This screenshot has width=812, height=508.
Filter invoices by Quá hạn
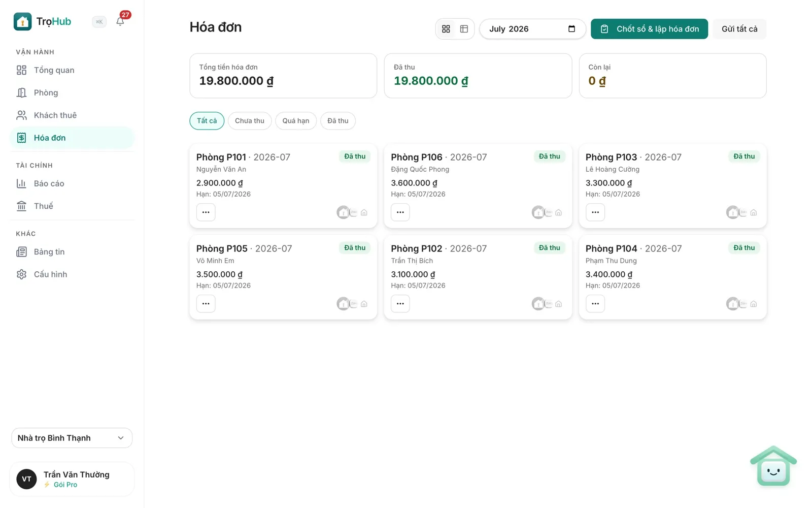coord(296,121)
